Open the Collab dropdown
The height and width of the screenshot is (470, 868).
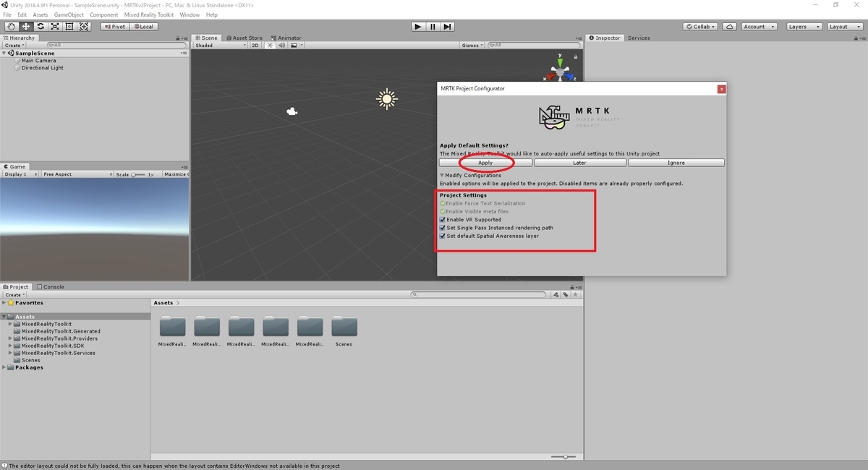702,27
